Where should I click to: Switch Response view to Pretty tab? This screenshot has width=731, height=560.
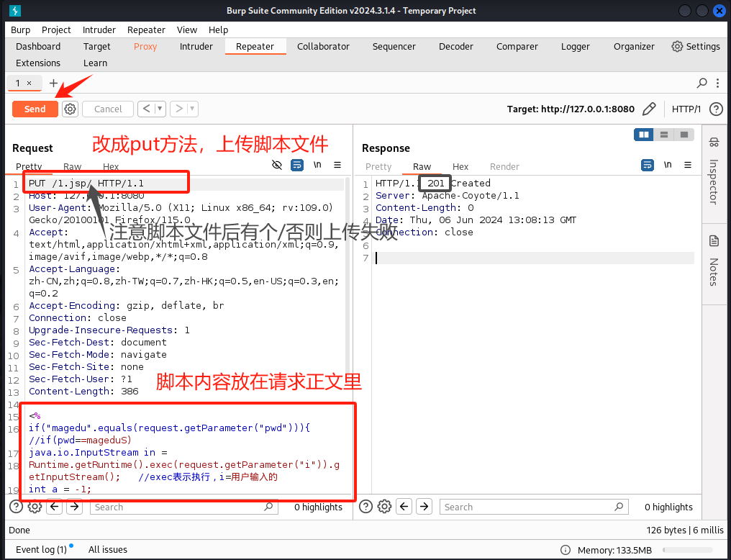pyautogui.click(x=378, y=166)
